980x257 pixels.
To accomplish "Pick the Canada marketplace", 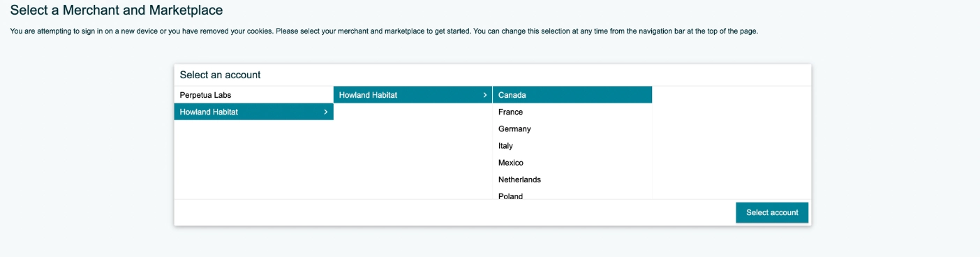I will [x=572, y=95].
